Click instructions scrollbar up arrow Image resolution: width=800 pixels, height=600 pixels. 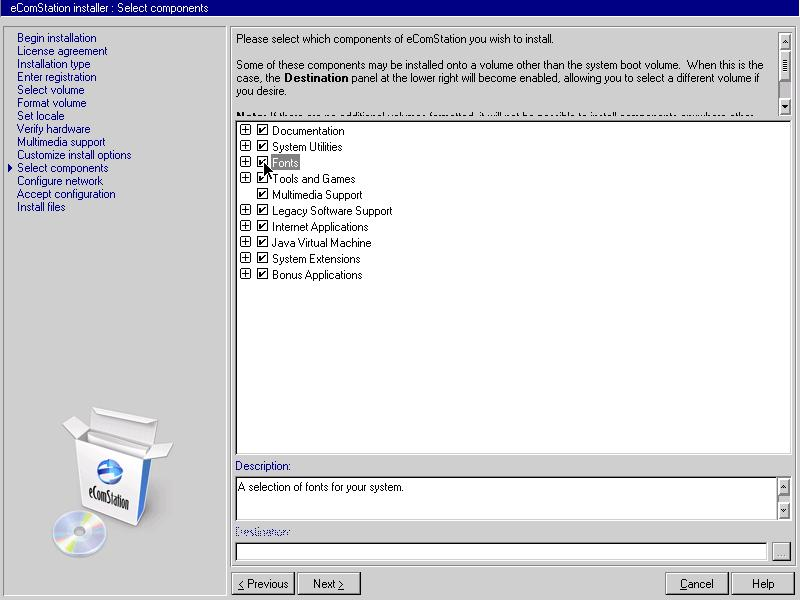pos(785,40)
